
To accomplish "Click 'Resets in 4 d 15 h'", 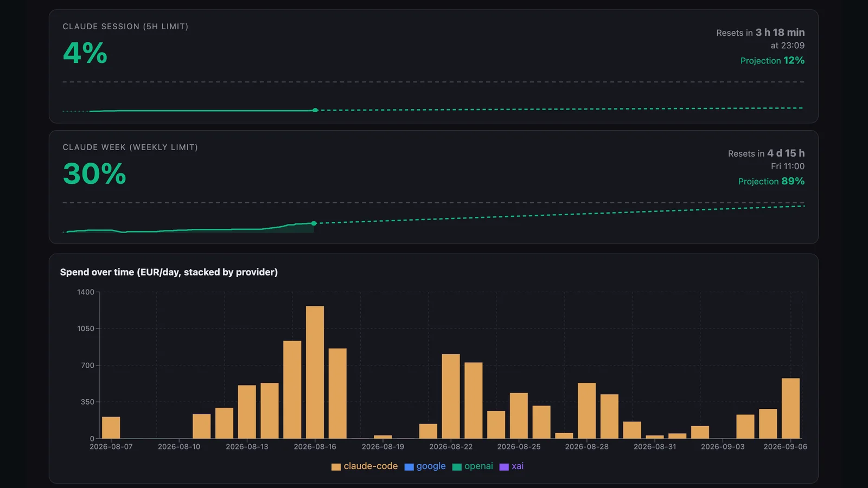I will pyautogui.click(x=767, y=153).
